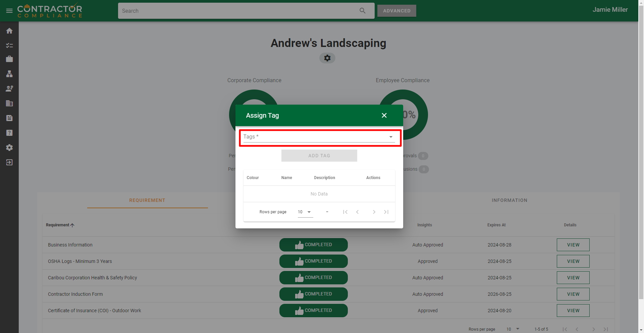Open the help question mark sidebar icon
Screen dimensions: 644x333
coord(9,133)
